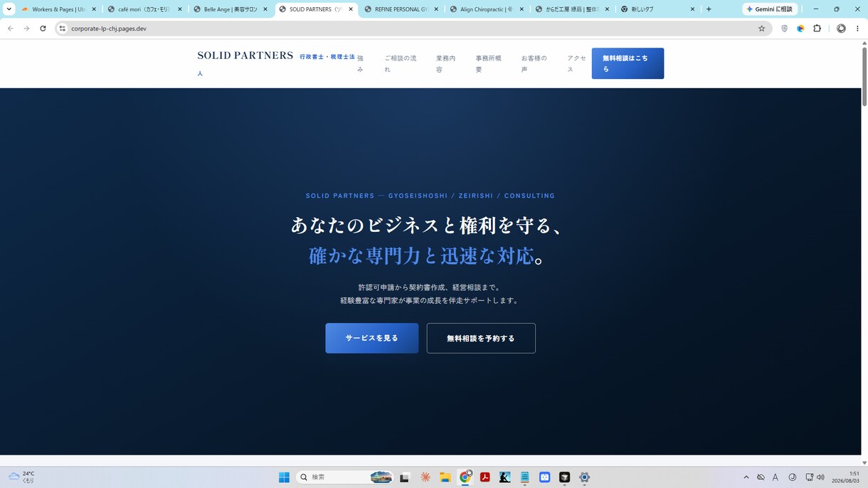The width and height of the screenshot is (868, 488).
Task: Switch to the Belle Ange tab
Action: click(x=230, y=9)
